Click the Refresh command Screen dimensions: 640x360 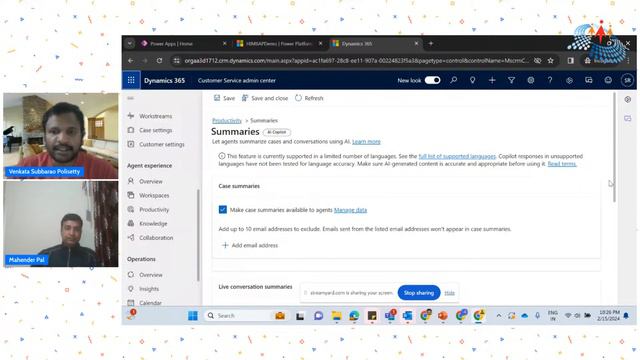[x=309, y=98]
